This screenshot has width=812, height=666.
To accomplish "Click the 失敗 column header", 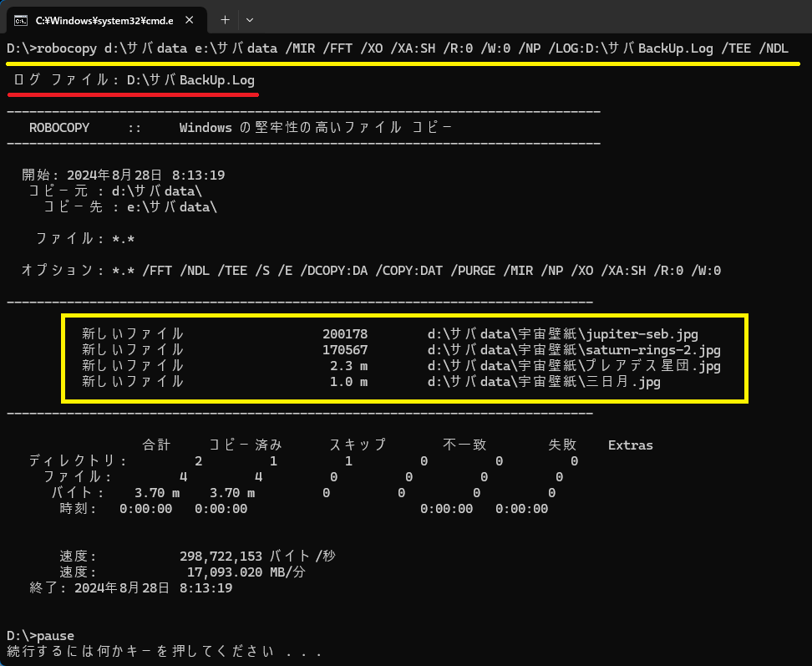I will [562, 445].
